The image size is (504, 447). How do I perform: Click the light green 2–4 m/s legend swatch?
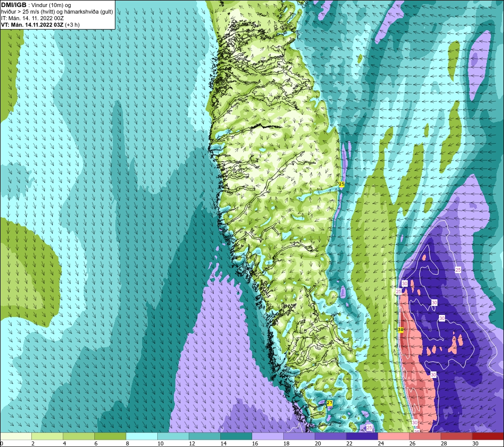47,436
